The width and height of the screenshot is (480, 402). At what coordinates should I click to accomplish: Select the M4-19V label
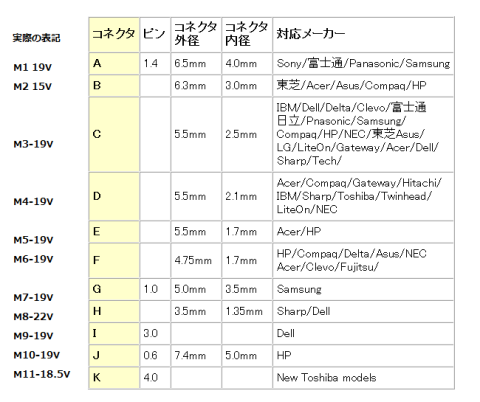coord(33,202)
